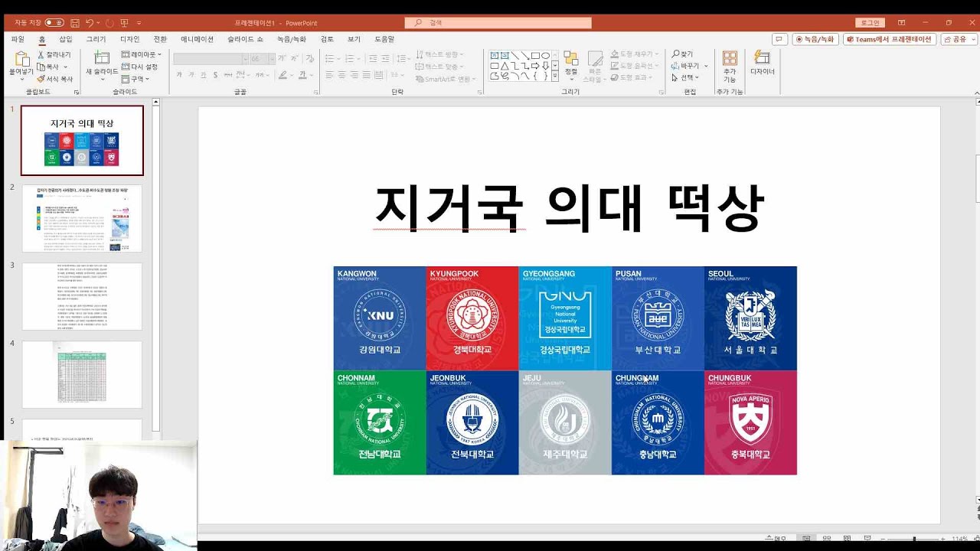
Task: Open the 슬라이드 쇼 tab
Action: 245,39
